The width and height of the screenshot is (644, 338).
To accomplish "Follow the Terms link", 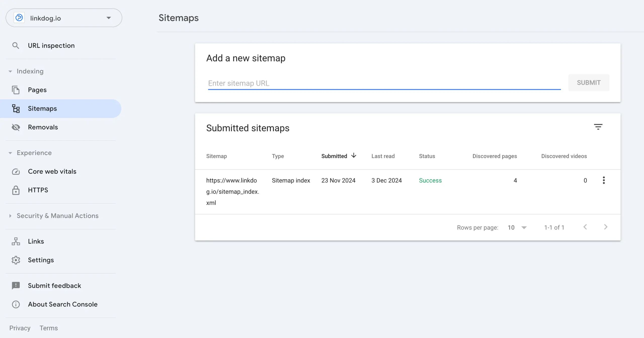I will [x=49, y=328].
